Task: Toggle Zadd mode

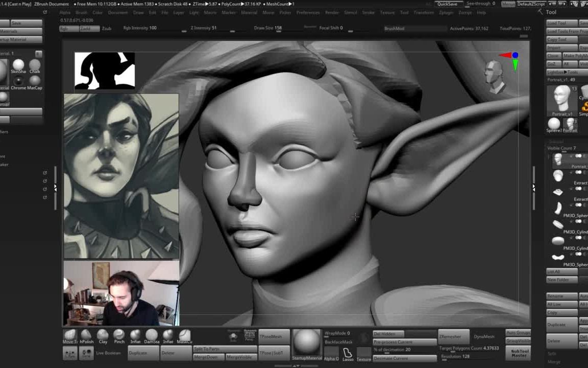Action: (90, 29)
